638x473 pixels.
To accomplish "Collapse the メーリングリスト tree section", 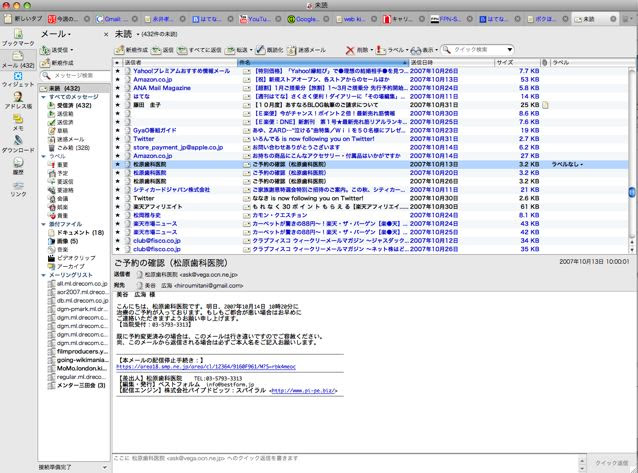I will (44, 275).
